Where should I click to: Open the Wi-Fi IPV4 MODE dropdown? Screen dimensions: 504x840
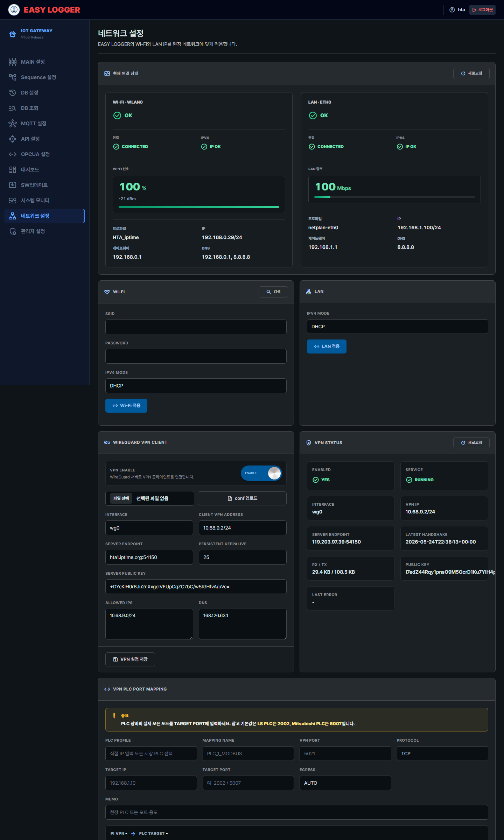[x=196, y=386]
